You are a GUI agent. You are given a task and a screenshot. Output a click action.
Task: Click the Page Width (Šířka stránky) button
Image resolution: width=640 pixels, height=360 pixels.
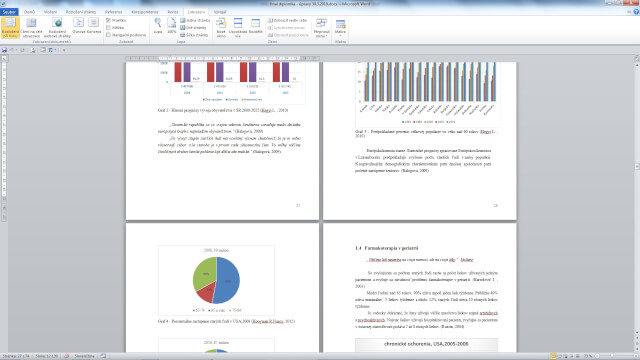pos(194,35)
